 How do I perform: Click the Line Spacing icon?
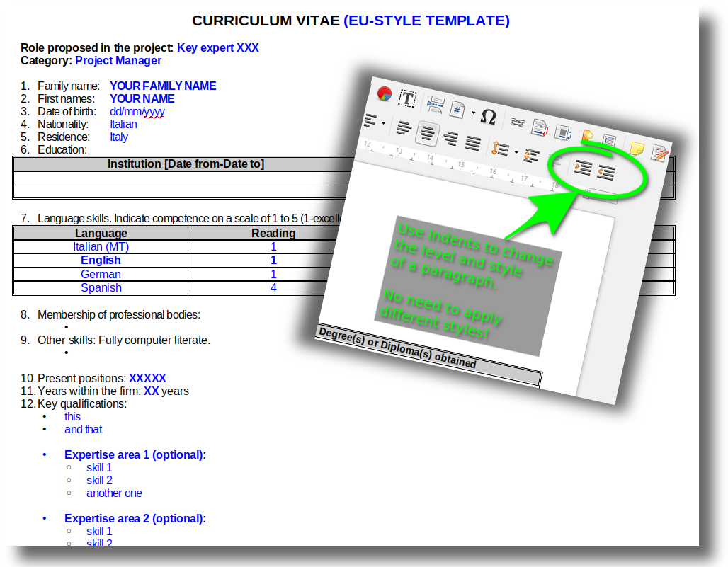pos(500,149)
